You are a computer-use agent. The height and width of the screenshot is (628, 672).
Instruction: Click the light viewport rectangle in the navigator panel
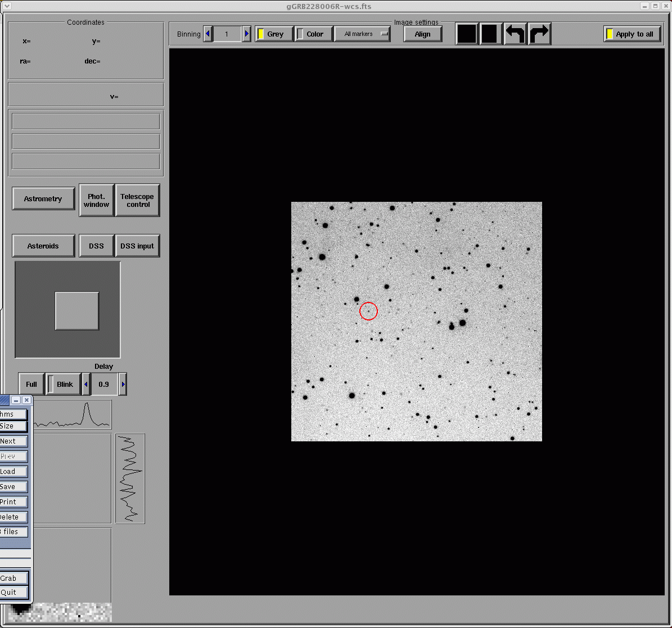tap(77, 311)
